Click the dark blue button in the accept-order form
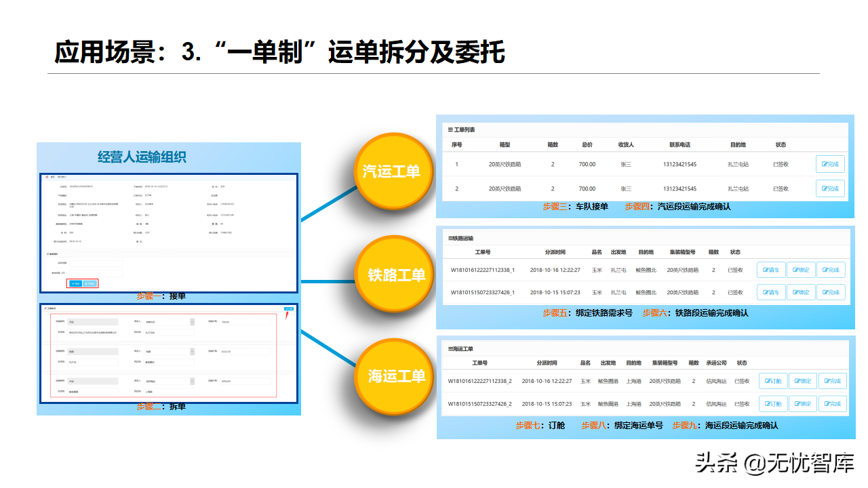This screenshot has height=488, width=868. pyautogui.click(x=75, y=283)
